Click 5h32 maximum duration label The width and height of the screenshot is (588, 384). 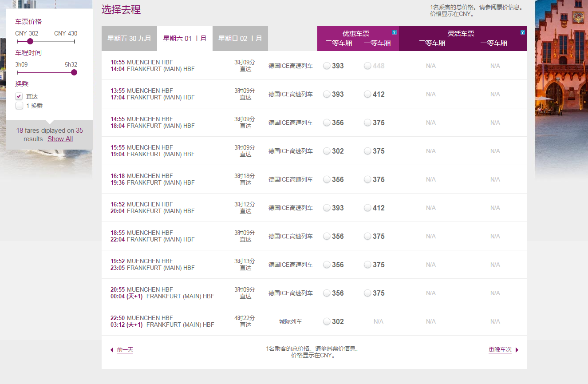[71, 64]
